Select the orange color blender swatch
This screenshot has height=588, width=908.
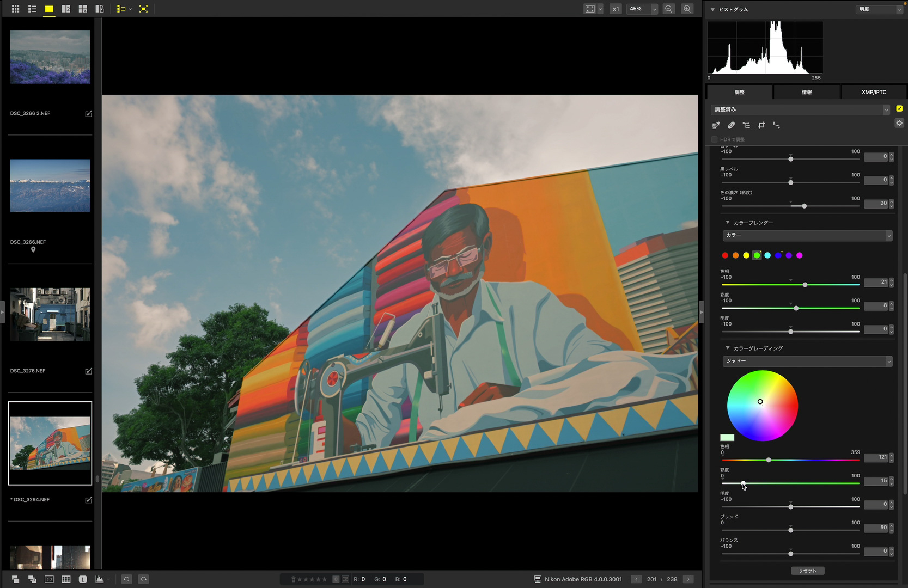pos(736,255)
